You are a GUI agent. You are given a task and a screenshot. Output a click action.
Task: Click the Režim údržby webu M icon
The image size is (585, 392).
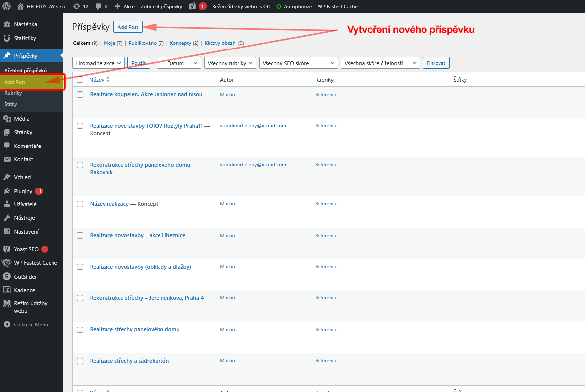click(x=7, y=304)
